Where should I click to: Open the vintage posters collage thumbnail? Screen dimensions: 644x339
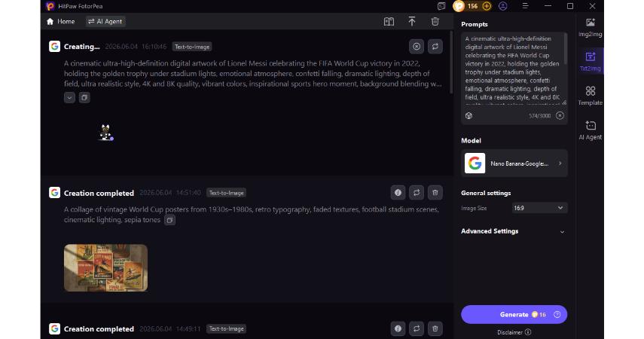coord(106,268)
